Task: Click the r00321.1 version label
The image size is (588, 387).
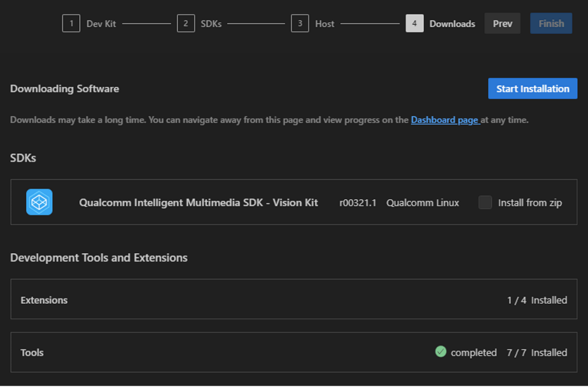Action: (x=358, y=202)
